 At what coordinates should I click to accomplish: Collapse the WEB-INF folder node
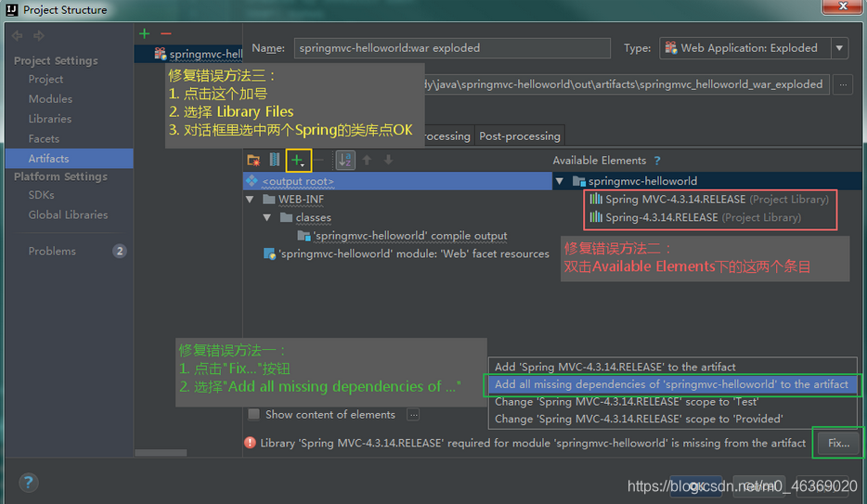250,199
